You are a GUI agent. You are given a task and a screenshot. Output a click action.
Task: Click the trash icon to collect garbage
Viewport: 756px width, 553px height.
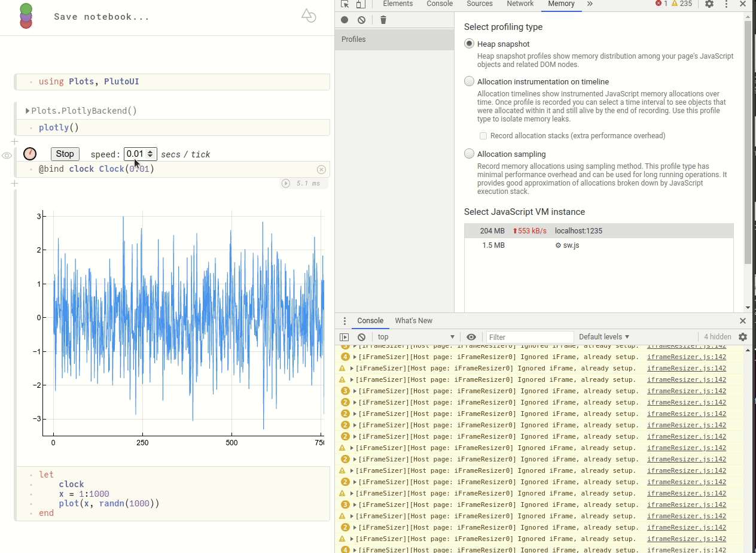[383, 20]
